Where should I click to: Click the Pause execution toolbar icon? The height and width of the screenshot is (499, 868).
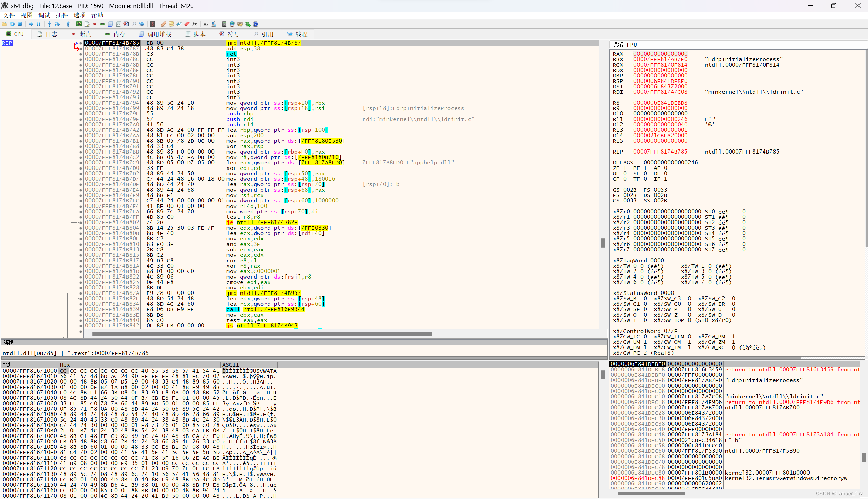click(x=39, y=24)
